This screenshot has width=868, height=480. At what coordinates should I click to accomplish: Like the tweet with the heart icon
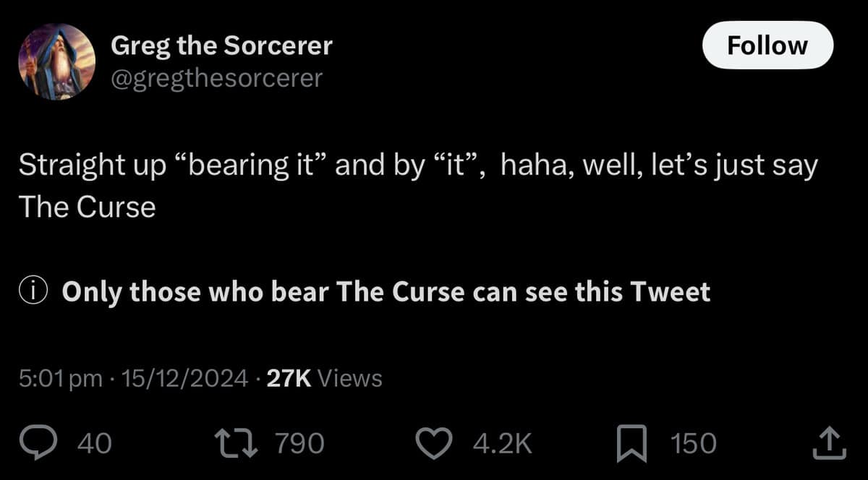tap(435, 442)
